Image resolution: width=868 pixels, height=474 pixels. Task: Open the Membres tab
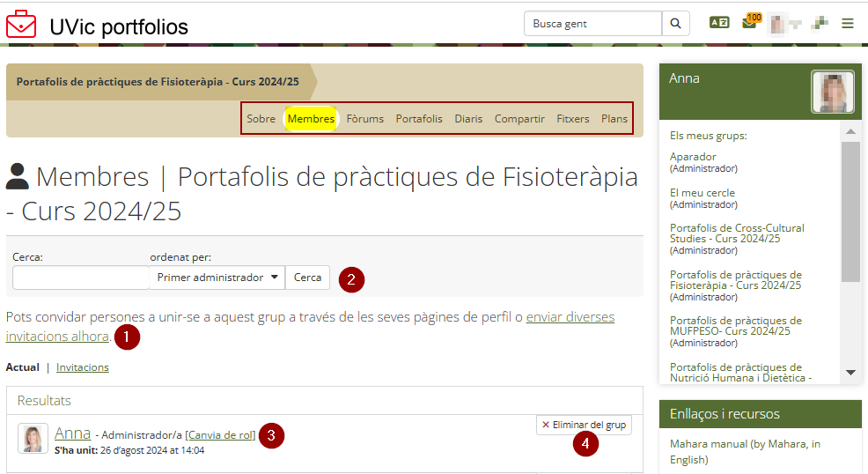[311, 118]
